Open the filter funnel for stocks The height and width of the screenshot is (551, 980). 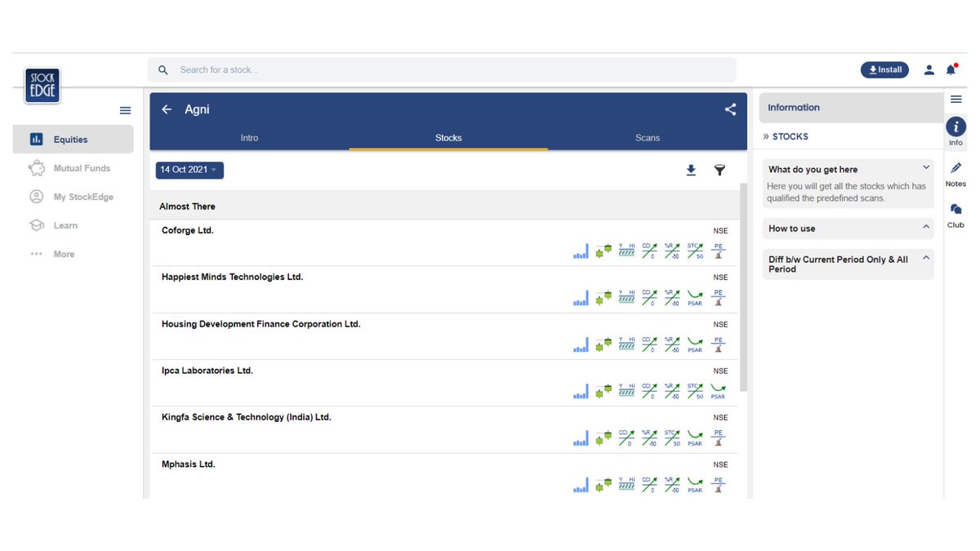tap(719, 171)
